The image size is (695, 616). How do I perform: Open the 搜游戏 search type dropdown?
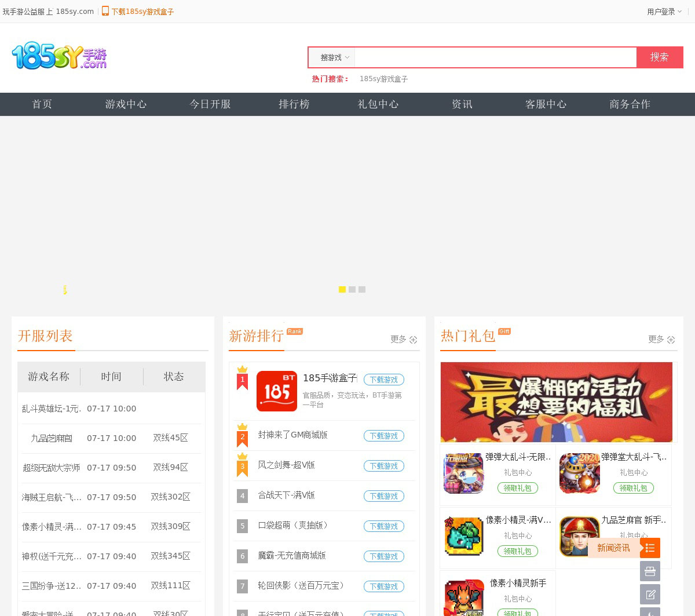click(334, 57)
